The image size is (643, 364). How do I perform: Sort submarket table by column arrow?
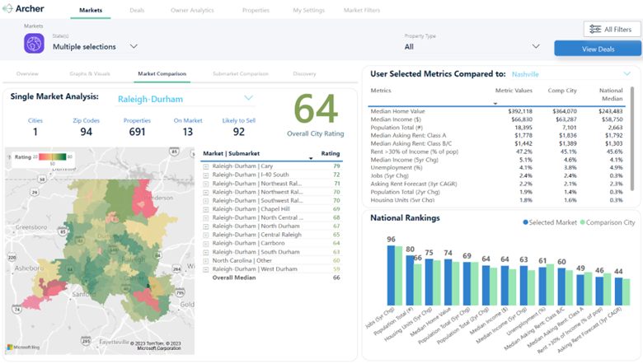click(x=311, y=158)
